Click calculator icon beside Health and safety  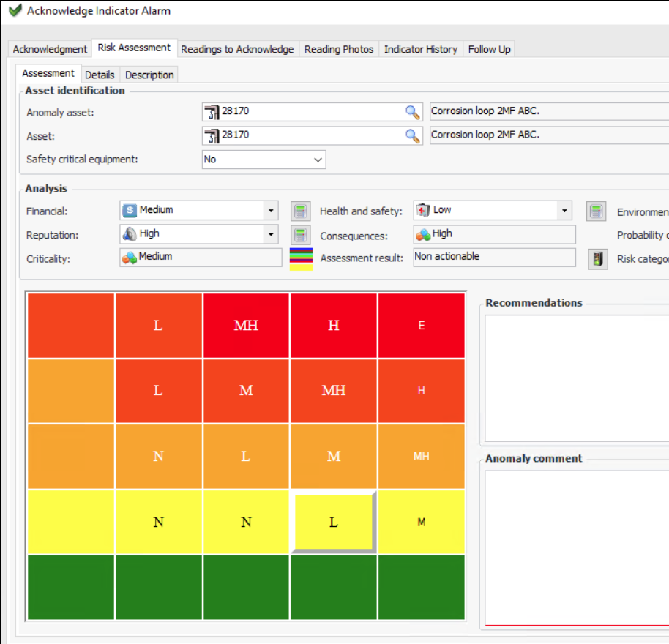[x=596, y=211]
